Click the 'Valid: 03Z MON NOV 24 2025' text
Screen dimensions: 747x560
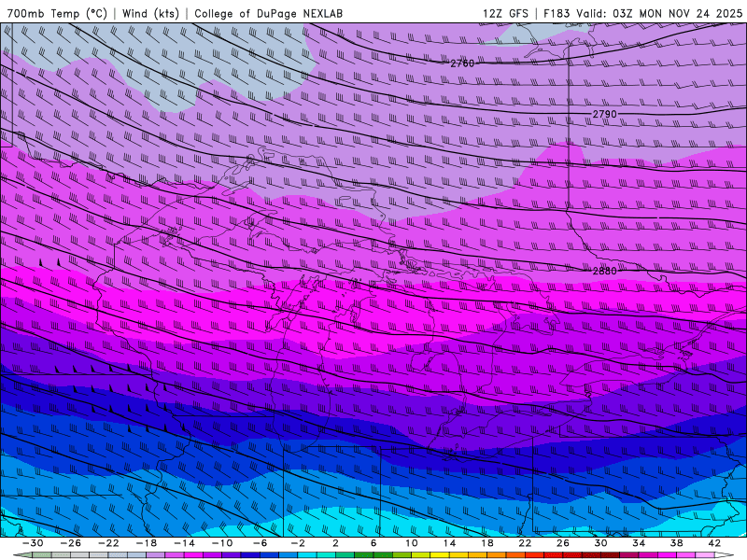point(659,13)
